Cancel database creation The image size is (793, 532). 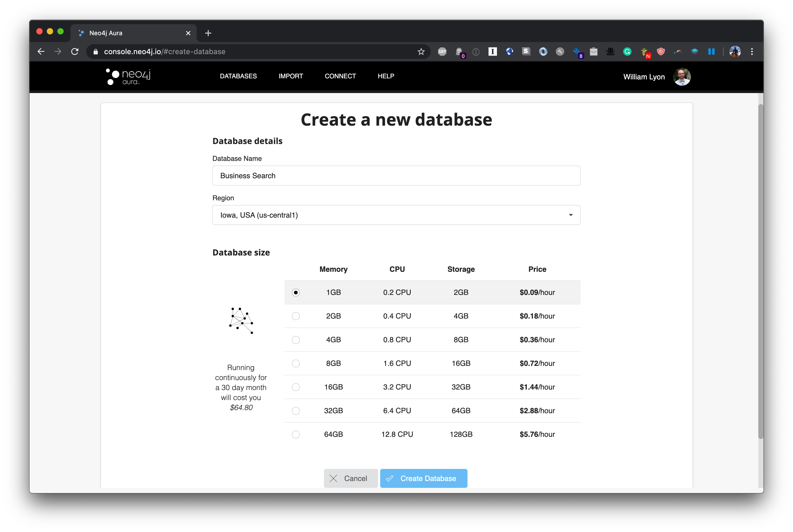pyautogui.click(x=350, y=479)
